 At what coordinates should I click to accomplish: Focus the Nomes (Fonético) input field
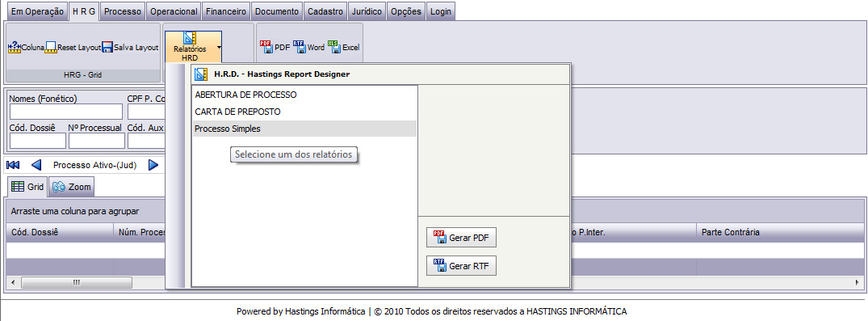pos(66,112)
